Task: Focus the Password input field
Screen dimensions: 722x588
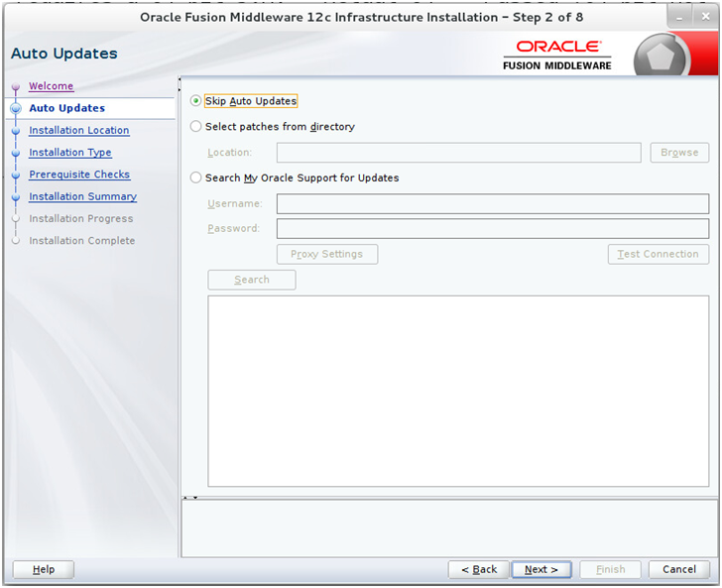Action: coord(493,228)
